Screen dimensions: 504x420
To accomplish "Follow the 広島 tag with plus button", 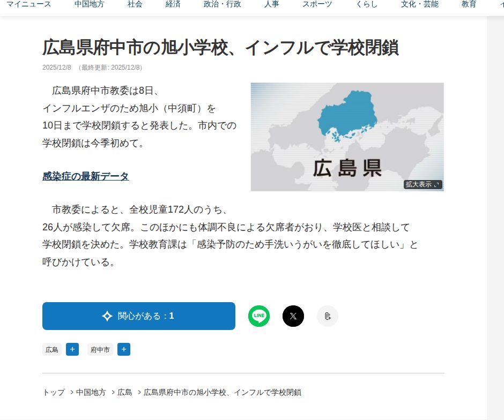I will 72,349.
